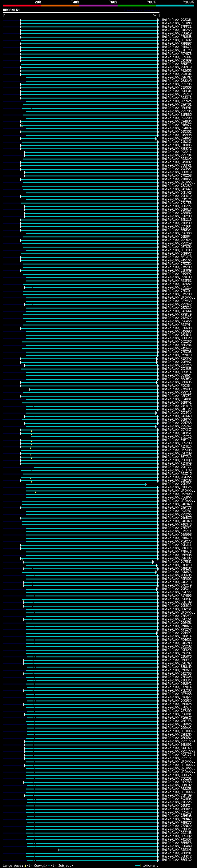This screenshot has width=197, height=868.
Task: Select the UniRef100_A1CZ26 label
Action: [176, 802]
